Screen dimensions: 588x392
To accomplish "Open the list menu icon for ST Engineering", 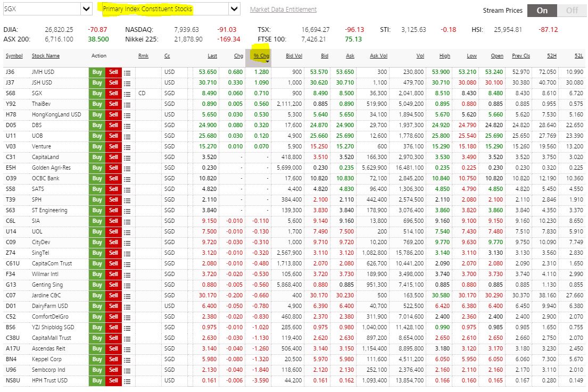I will pos(127,211).
